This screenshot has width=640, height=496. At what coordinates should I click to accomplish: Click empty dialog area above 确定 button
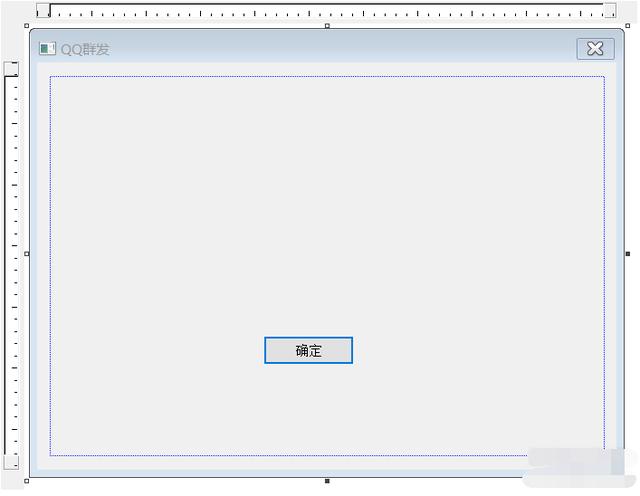point(308,204)
